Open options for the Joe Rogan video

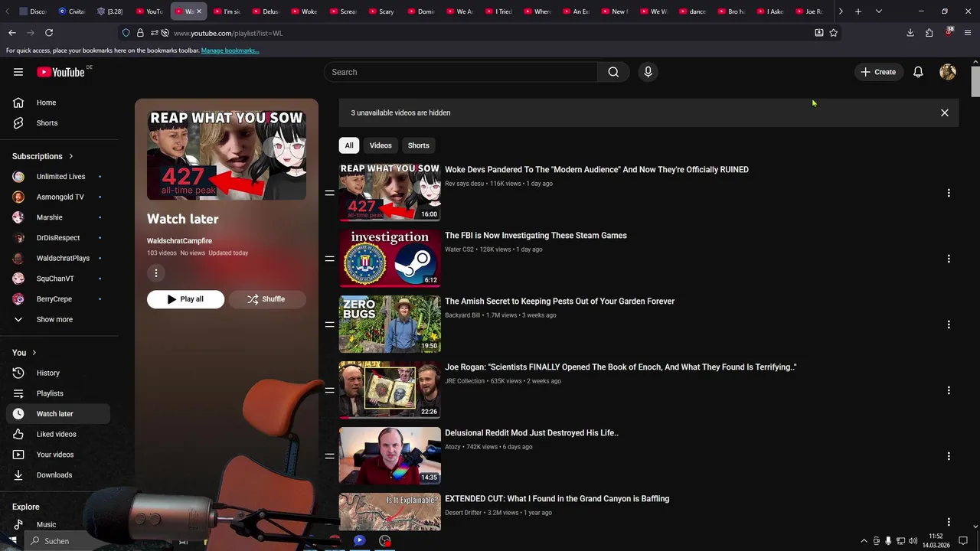(x=949, y=390)
